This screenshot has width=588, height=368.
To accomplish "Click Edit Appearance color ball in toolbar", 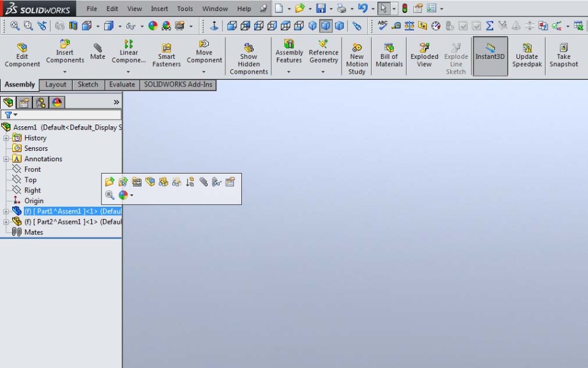I will coord(153,26).
